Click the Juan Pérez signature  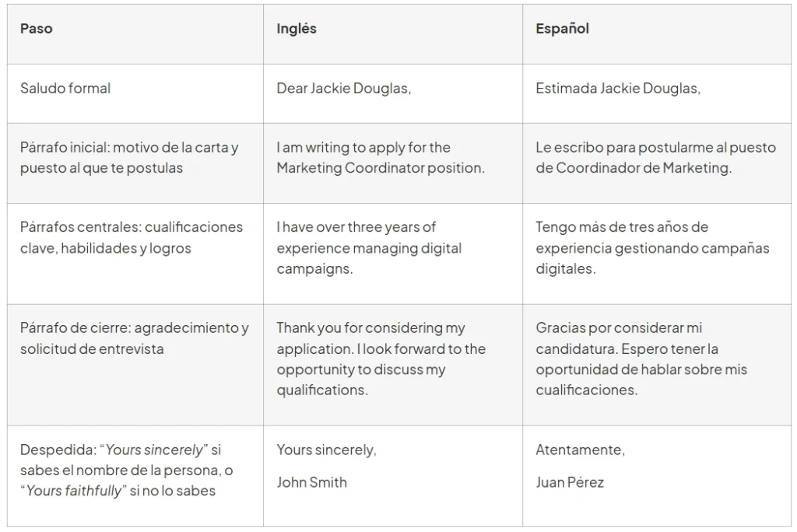[x=570, y=482]
